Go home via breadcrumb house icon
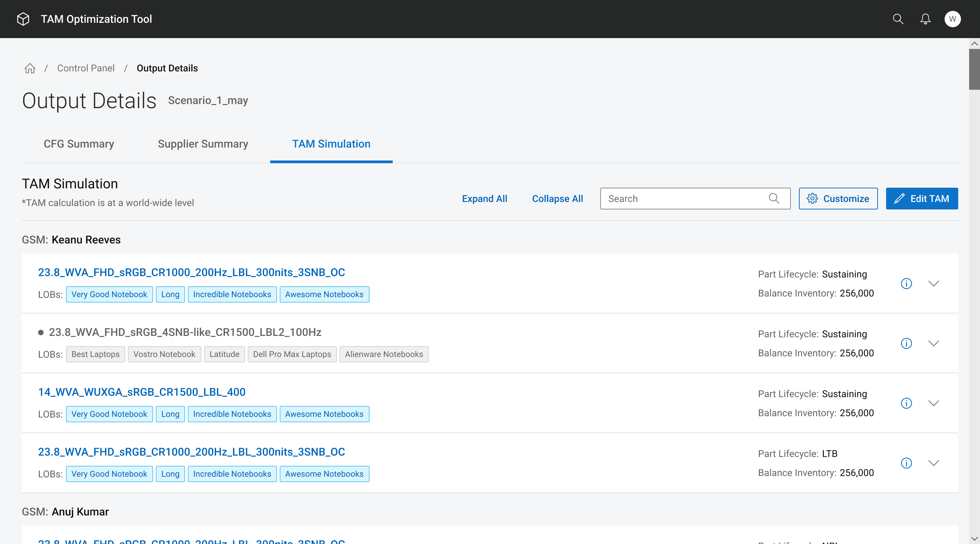980x544 pixels. (30, 68)
